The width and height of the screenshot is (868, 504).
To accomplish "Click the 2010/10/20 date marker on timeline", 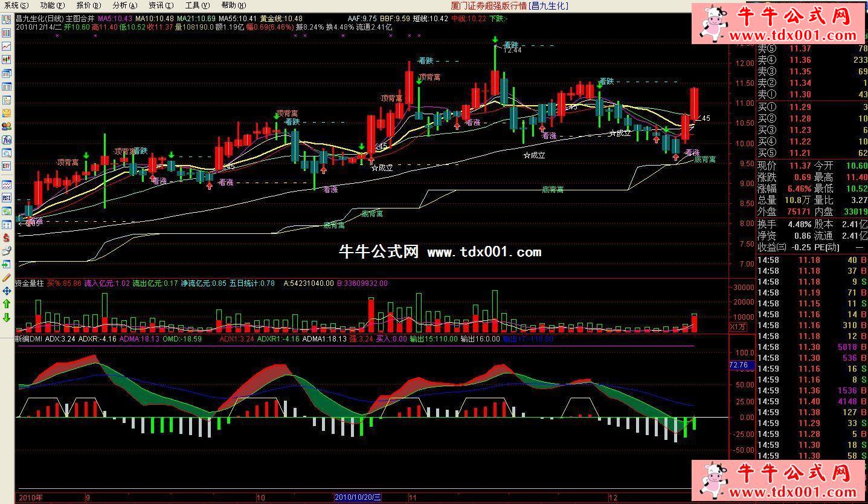I will coord(358,497).
